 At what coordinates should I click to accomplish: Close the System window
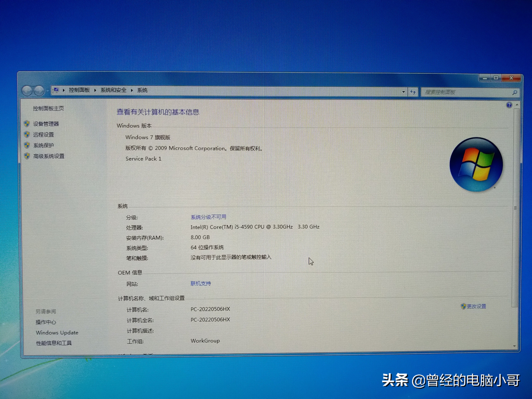511,78
